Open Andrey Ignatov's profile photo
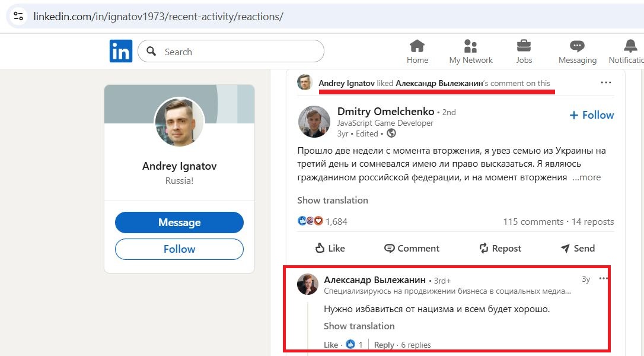644x356 pixels. coord(179,122)
